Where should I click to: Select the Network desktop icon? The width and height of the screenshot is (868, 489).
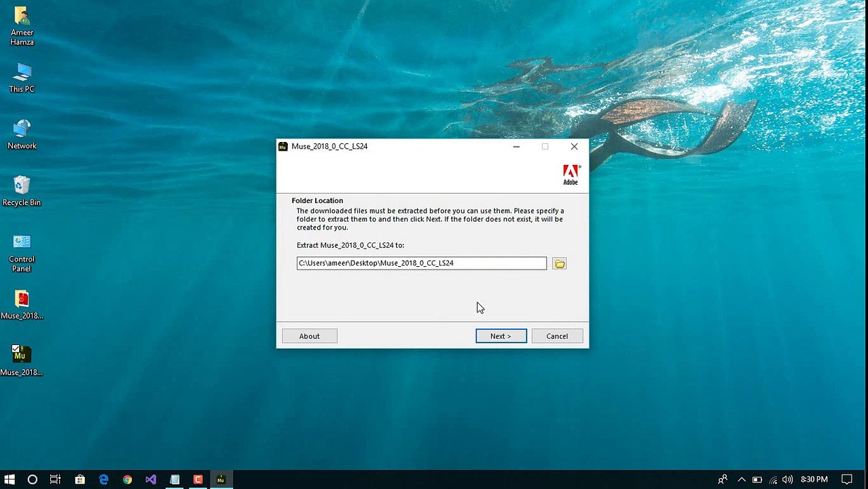(22, 134)
